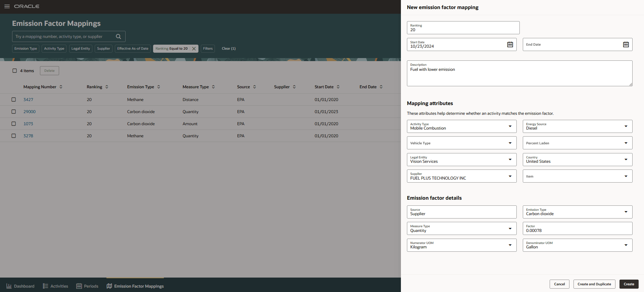Open the Vehicle Type dropdown
This screenshot has width=644, height=292.
tap(461, 143)
